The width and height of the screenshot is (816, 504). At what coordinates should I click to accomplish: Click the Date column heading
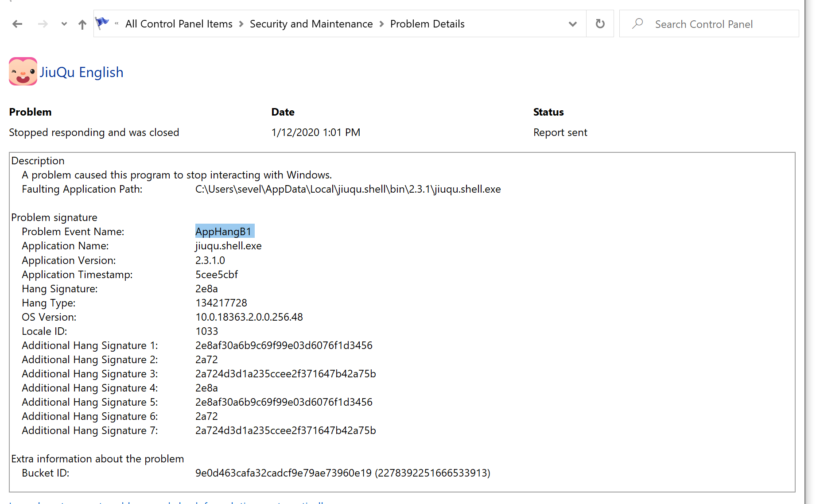tap(283, 112)
